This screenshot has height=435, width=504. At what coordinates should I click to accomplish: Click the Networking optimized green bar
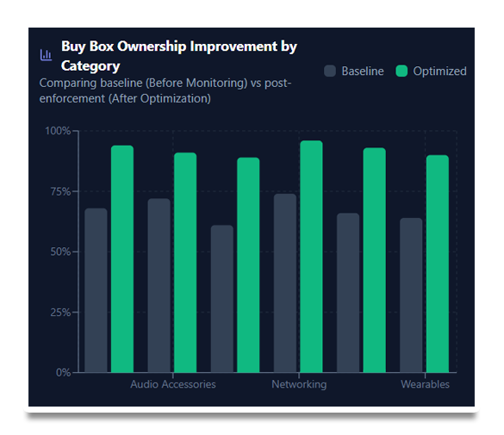[312, 257]
